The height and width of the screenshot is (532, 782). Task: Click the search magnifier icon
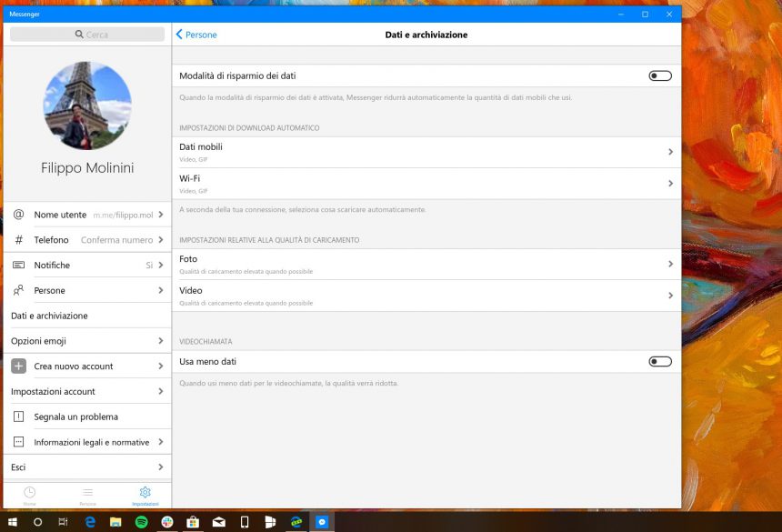coord(79,35)
